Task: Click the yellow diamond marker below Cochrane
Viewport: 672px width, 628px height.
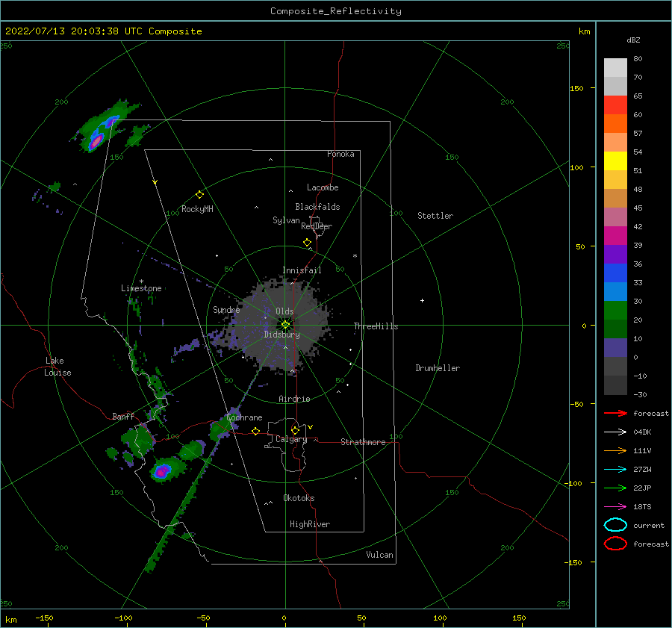Action: pos(255,431)
